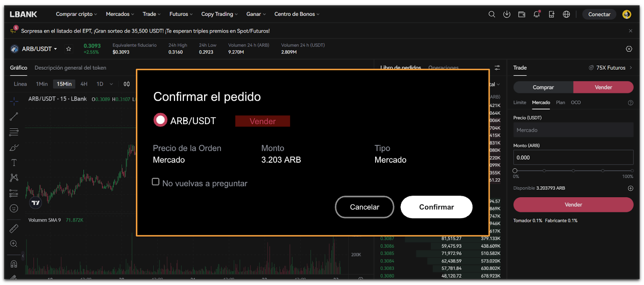Open Gráfico tab
The image size is (644, 285).
19,68
